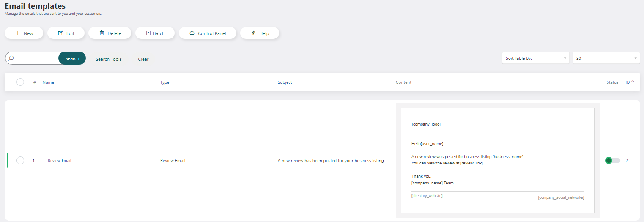Click the Hello[user_name] line in preview

[x=428, y=144]
